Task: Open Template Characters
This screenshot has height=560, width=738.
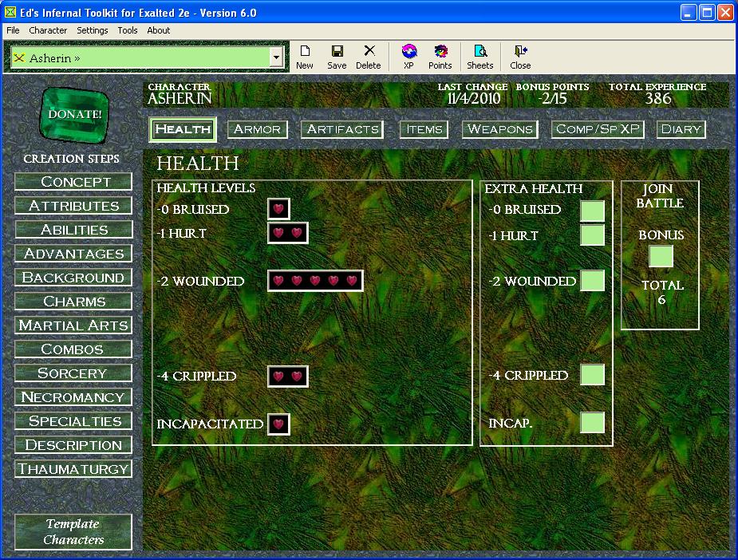Action: (x=73, y=532)
